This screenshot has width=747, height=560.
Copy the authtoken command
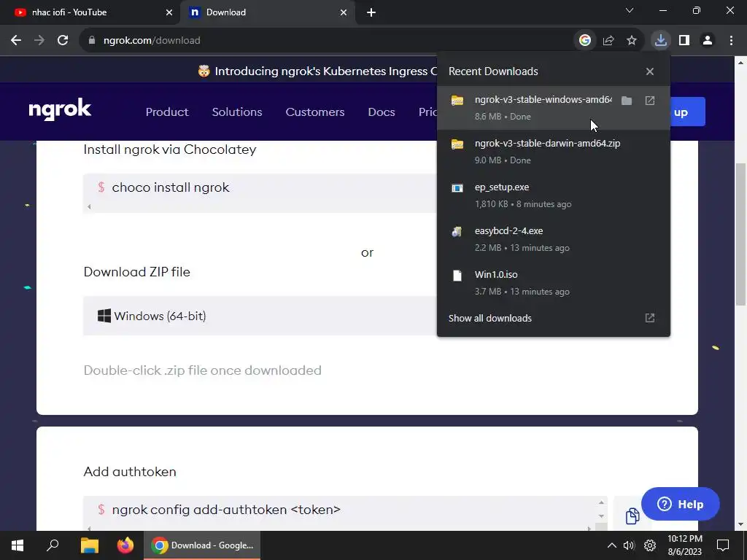(x=632, y=516)
